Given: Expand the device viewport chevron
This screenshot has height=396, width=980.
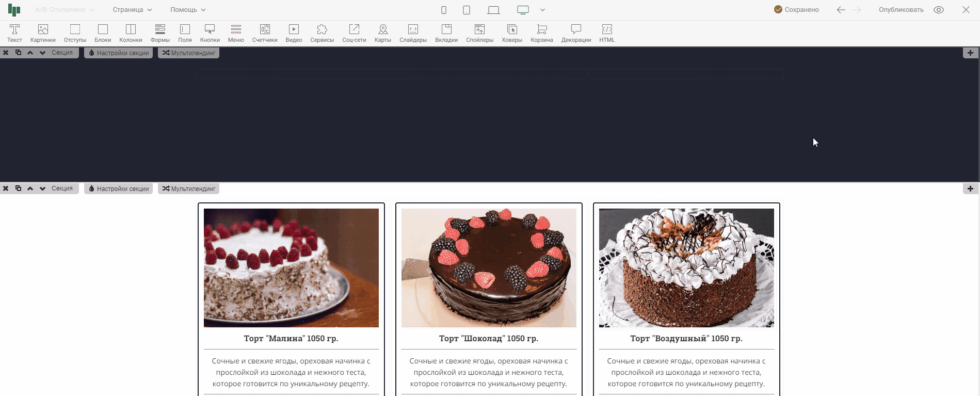Looking at the screenshot, I should (x=542, y=10).
